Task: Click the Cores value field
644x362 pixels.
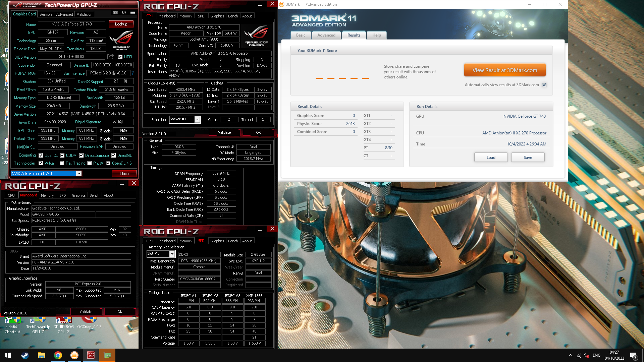Action: click(229, 120)
